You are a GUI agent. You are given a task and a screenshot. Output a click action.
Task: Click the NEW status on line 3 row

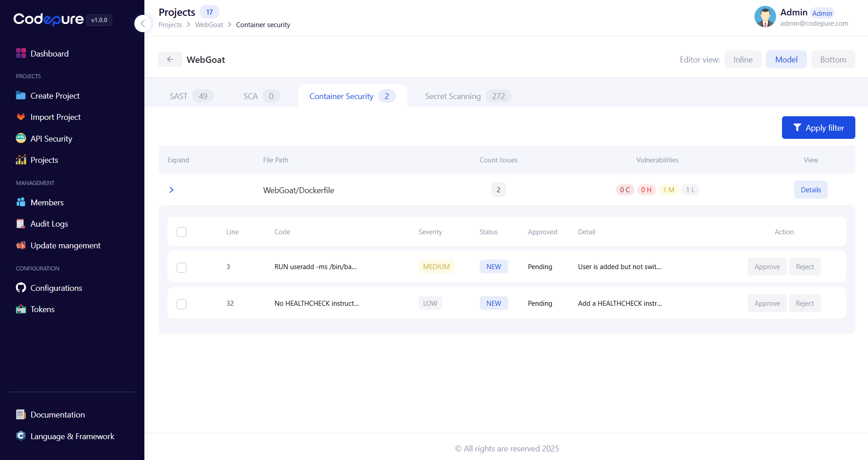(493, 266)
